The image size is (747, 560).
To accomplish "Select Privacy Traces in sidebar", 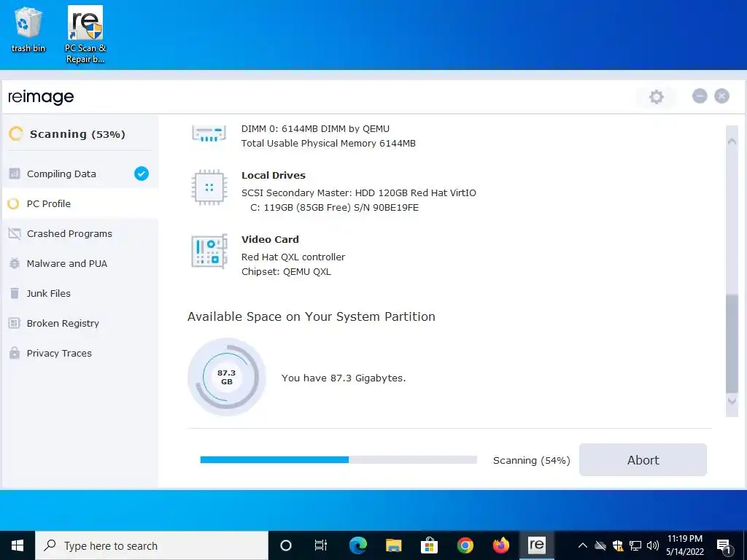I will [x=80, y=353].
